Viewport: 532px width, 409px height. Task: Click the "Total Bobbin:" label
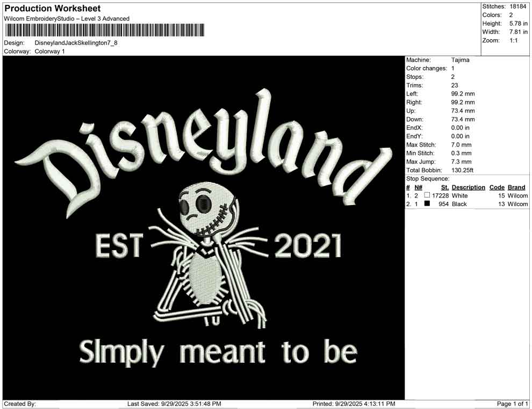[424, 170]
